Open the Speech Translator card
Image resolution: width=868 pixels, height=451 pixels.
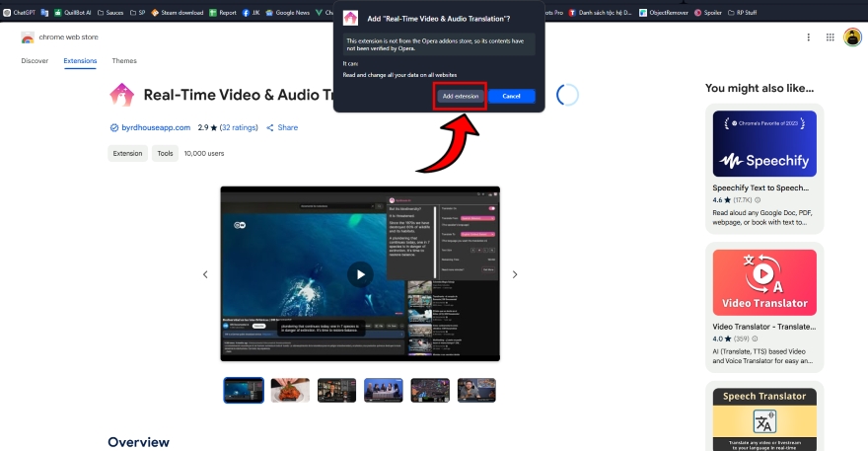point(764,419)
